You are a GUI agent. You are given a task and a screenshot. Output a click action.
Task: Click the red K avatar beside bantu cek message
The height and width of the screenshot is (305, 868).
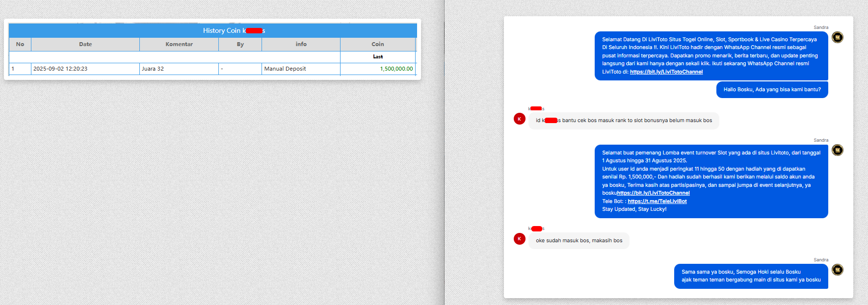tap(520, 119)
